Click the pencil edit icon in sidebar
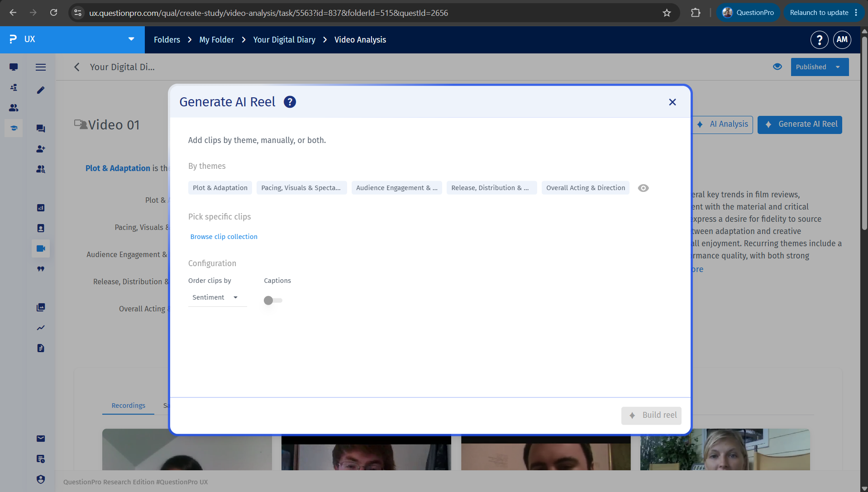This screenshot has width=868, height=492. click(41, 90)
